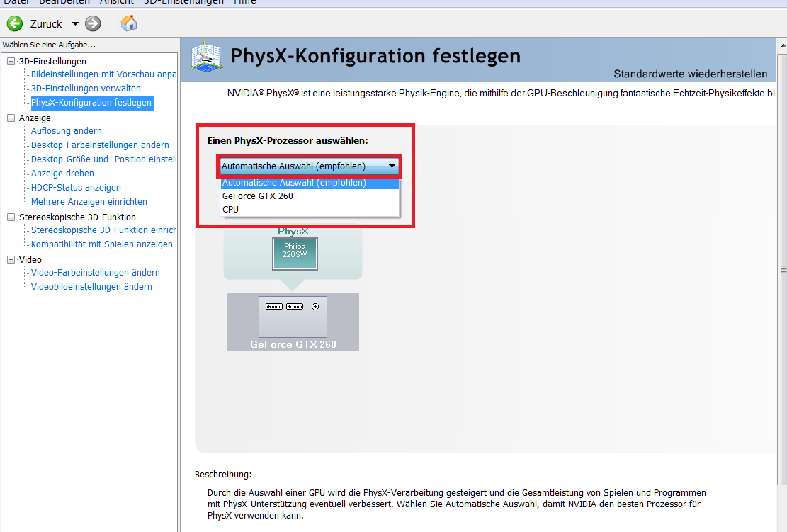The width and height of the screenshot is (787, 532).
Task: Click the vertical scrollbar thumb
Action: (x=782, y=268)
